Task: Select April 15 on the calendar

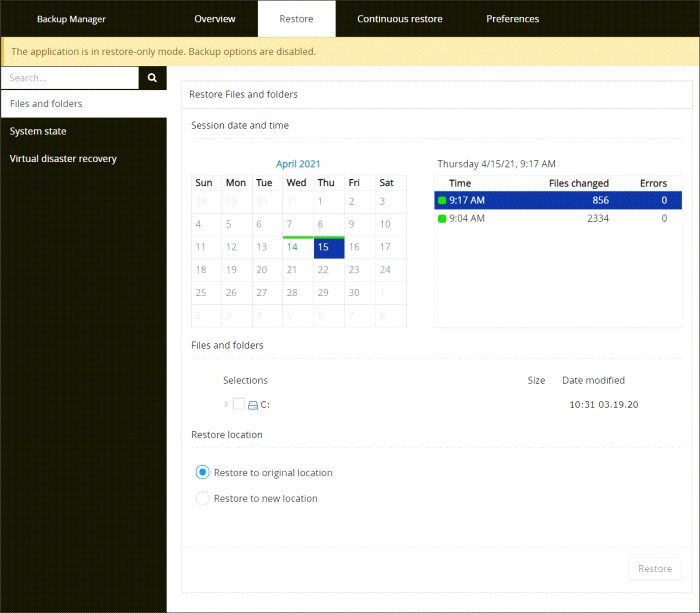Action: 328,247
